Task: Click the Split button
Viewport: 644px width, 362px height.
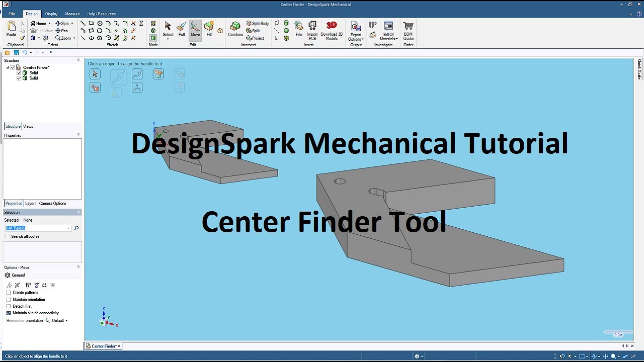Action: tap(253, 31)
